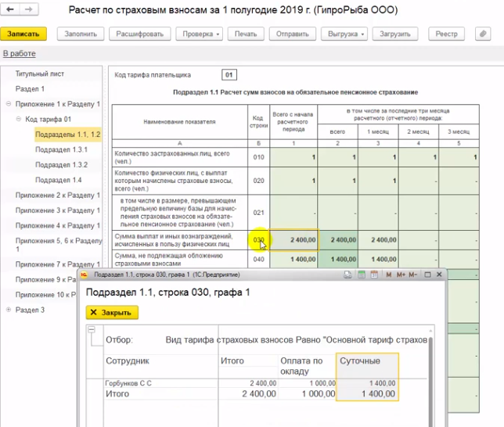Click the Закрыть button in popup
This screenshot has width=504, height=427.
pos(112,312)
